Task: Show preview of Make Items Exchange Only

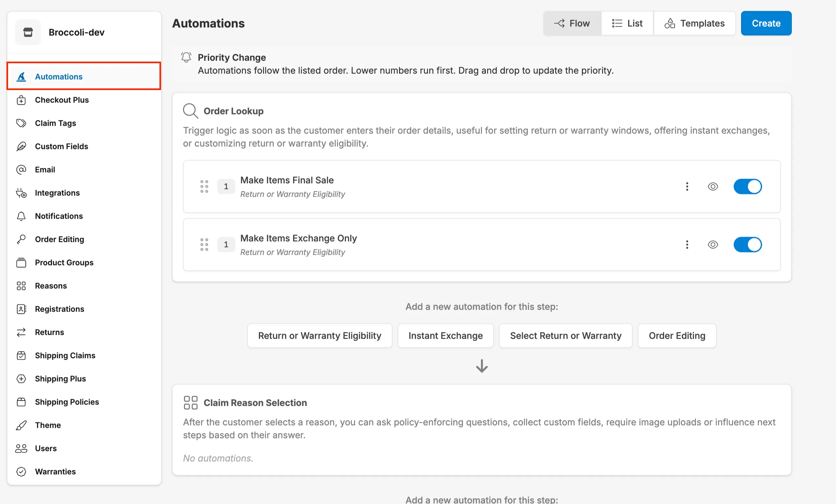Action: tap(712, 245)
